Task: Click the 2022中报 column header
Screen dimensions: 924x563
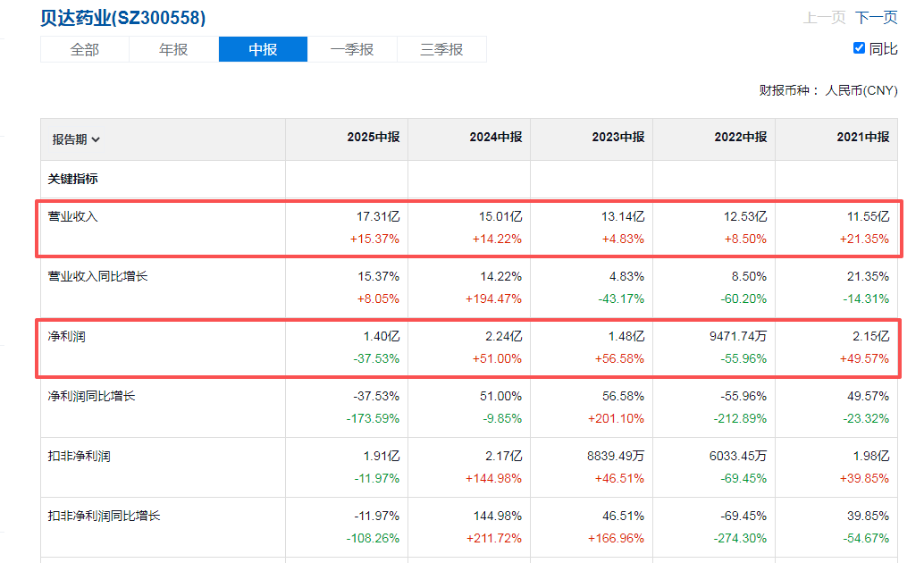Action: click(x=740, y=138)
